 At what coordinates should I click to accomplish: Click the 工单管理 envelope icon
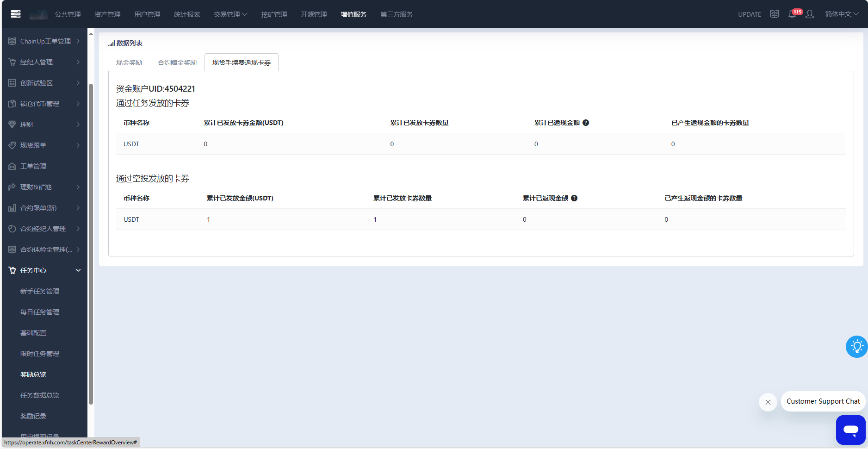click(12, 166)
